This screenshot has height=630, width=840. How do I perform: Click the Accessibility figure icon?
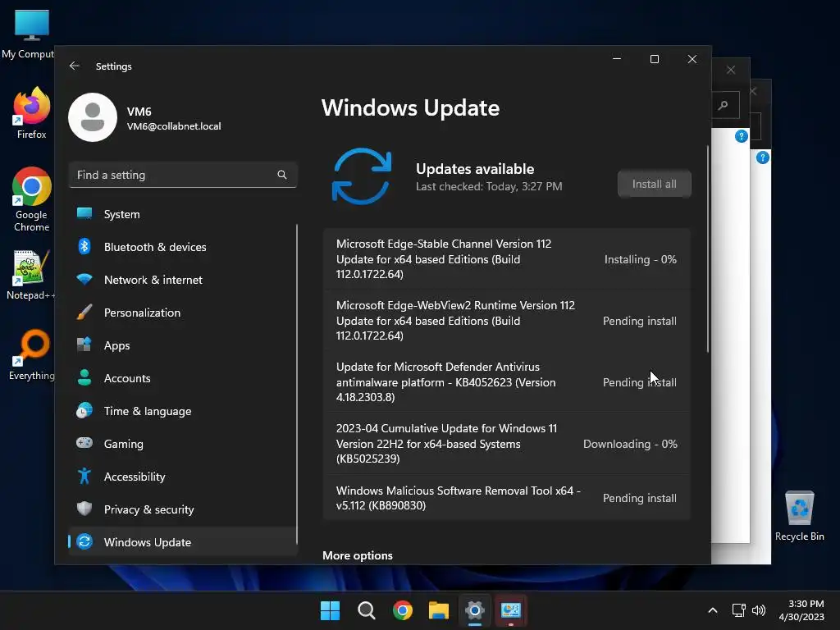(84, 476)
